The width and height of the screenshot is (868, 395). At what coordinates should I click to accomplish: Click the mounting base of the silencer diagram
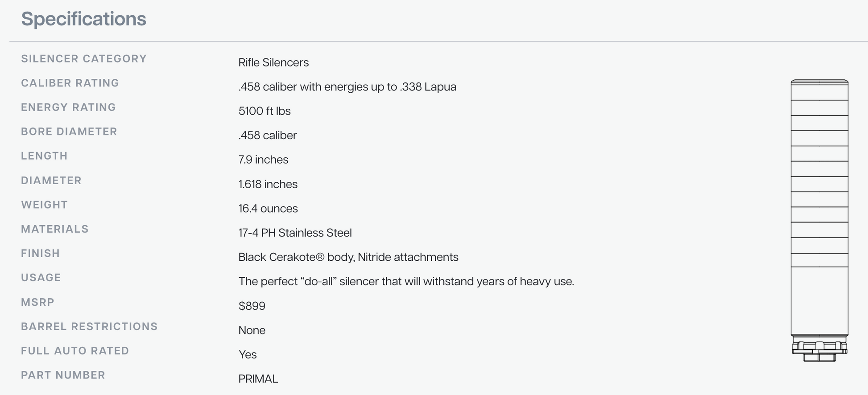[819, 350]
